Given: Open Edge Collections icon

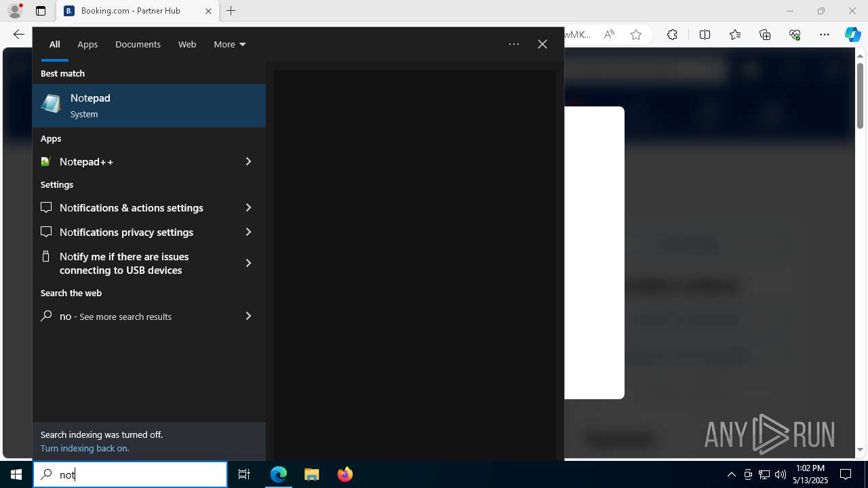Looking at the screenshot, I should pyautogui.click(x=765, y=35).
